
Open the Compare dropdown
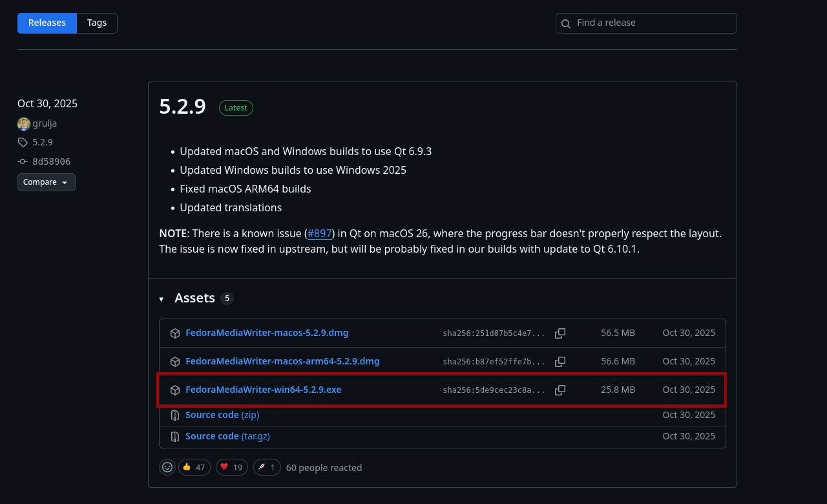pos(47,182)
